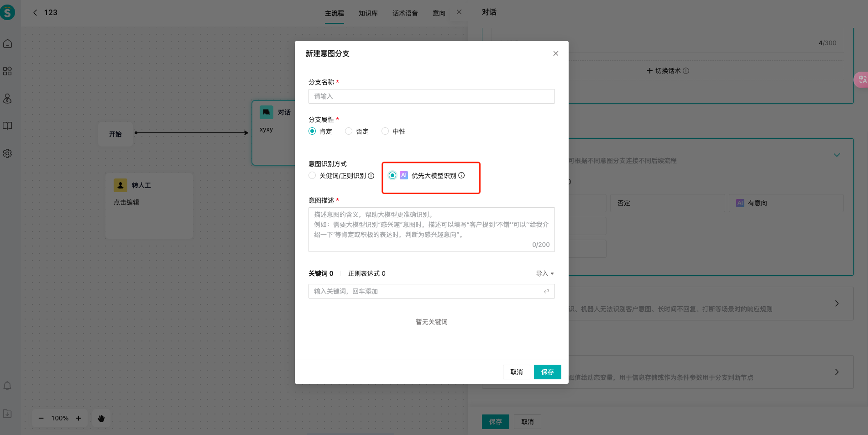
Task: Open the apps grid icon in sidebar
Action: (x=7, y=71)
